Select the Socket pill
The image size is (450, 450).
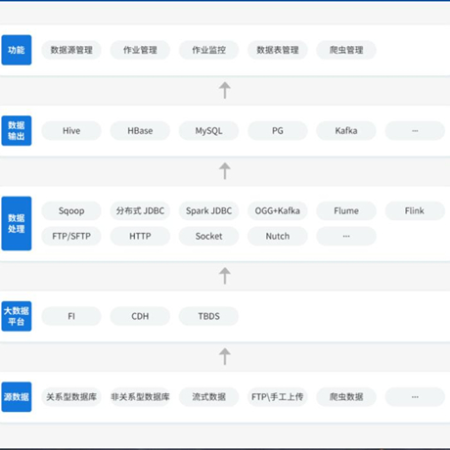point(209,236)
